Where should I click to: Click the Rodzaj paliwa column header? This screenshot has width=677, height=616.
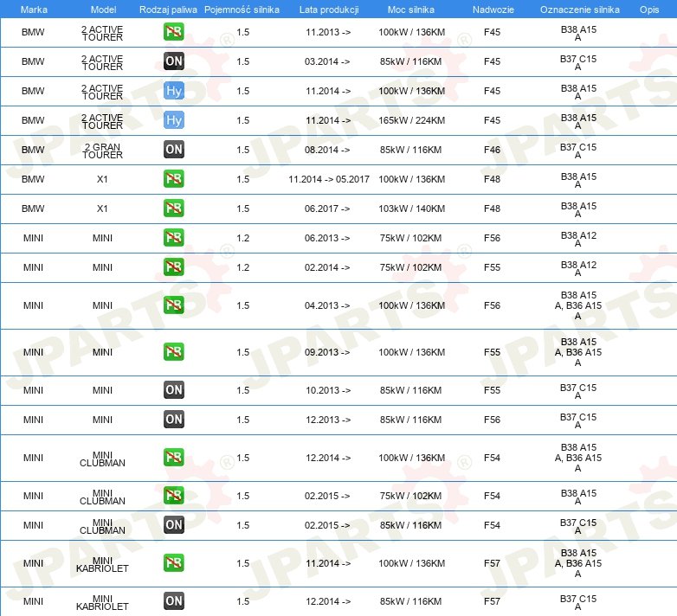click(x=168, y=10)
